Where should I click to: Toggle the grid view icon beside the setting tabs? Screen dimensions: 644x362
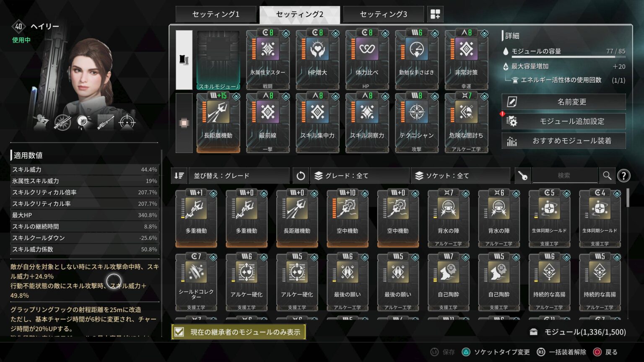[435, 14]
